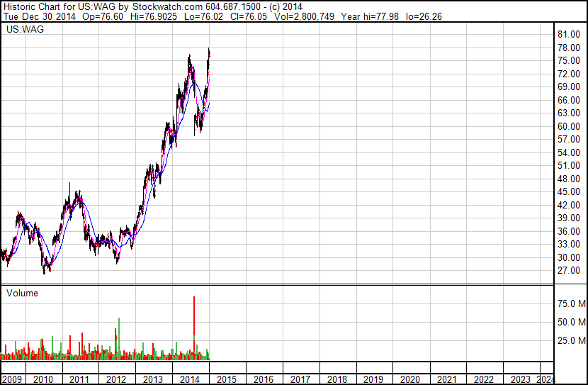Click the 2017 year label
Screen dimensions: 588x385
[300, 379]
